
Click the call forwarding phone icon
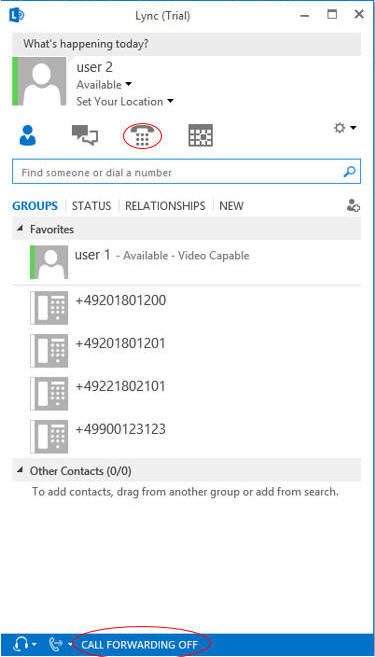pos(55,644)
